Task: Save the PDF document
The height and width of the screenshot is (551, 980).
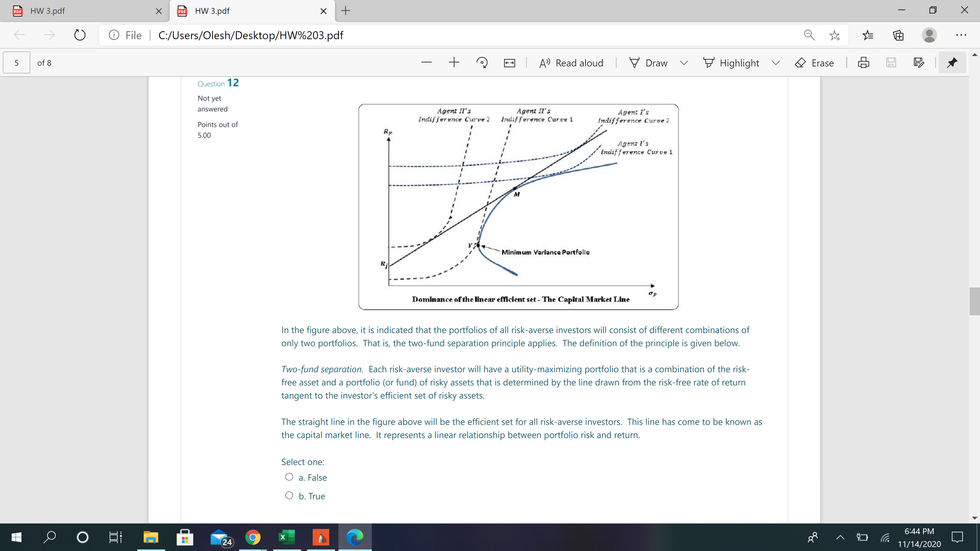Action: (x=891, y=62)
